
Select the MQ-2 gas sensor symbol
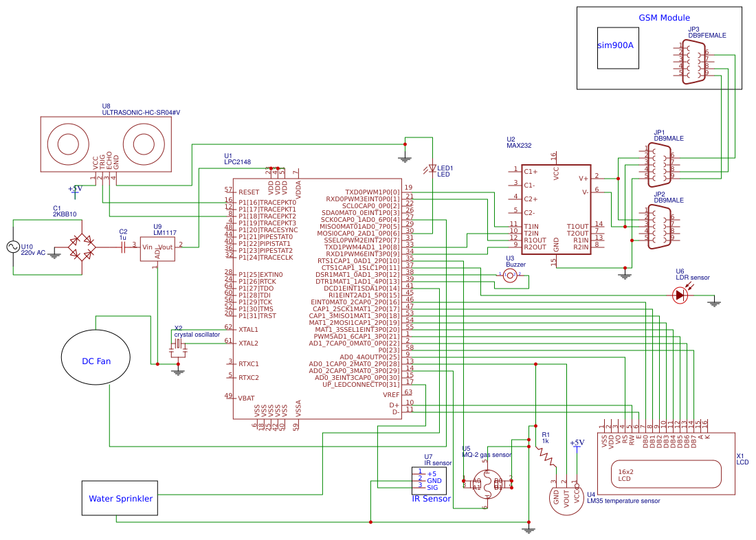pyautogui.click(x=487, y=484)
